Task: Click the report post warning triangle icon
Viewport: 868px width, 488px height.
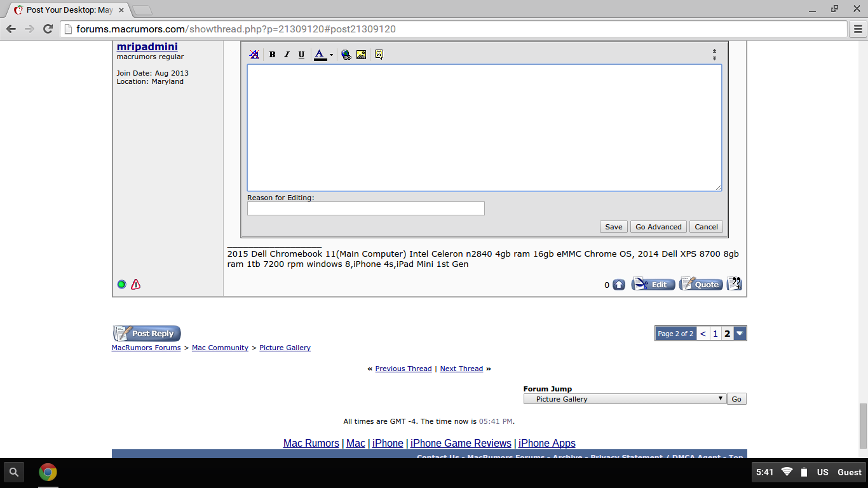Action: pos(135,285)
